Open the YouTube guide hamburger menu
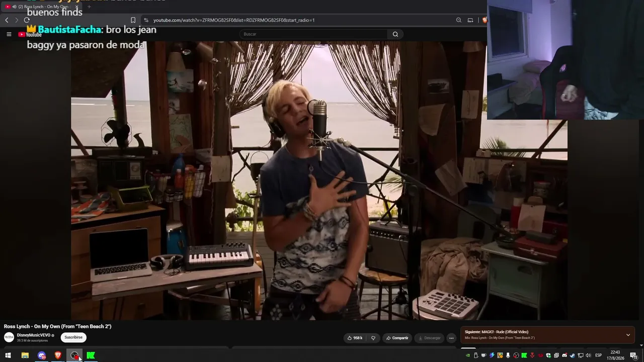 coord(9,34)
